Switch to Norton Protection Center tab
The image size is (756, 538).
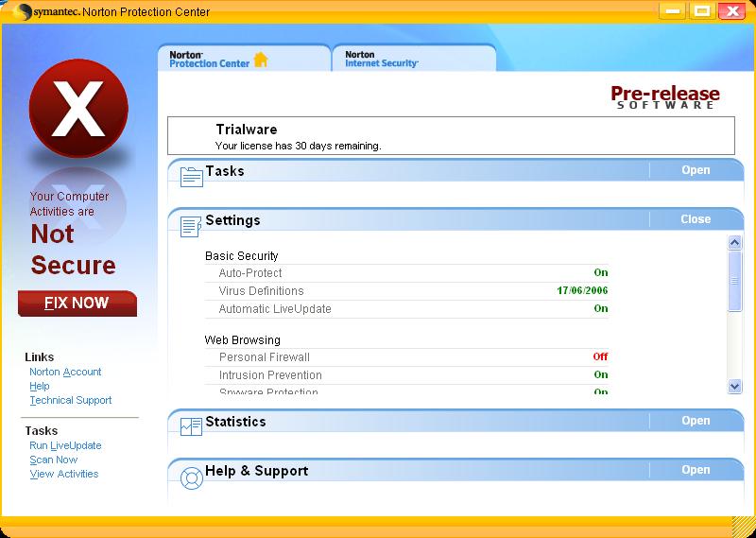[245, 59]
